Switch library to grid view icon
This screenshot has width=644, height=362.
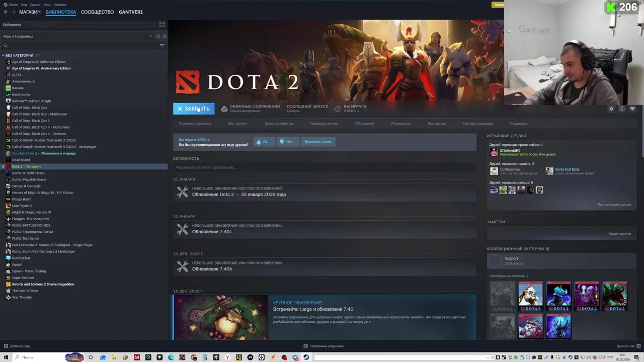162,25
